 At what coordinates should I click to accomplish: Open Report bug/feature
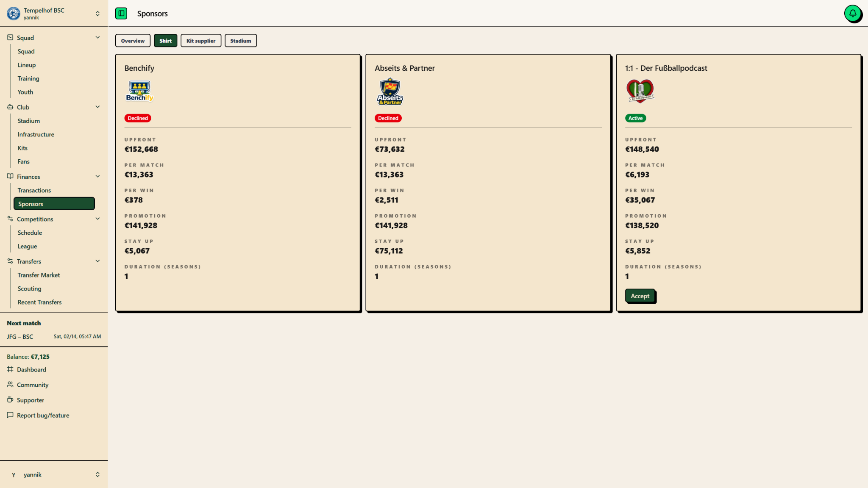pyautogui.click(x=43, y=415)
